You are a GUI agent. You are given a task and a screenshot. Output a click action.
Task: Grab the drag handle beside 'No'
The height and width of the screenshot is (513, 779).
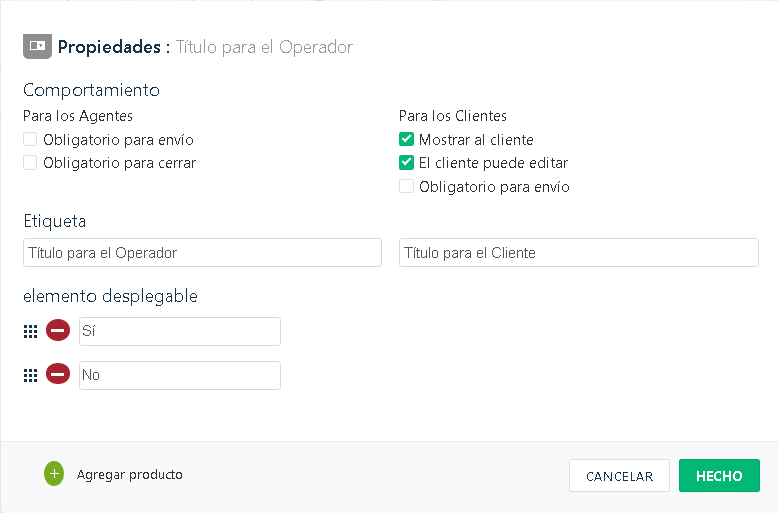[x=30, y=375]
